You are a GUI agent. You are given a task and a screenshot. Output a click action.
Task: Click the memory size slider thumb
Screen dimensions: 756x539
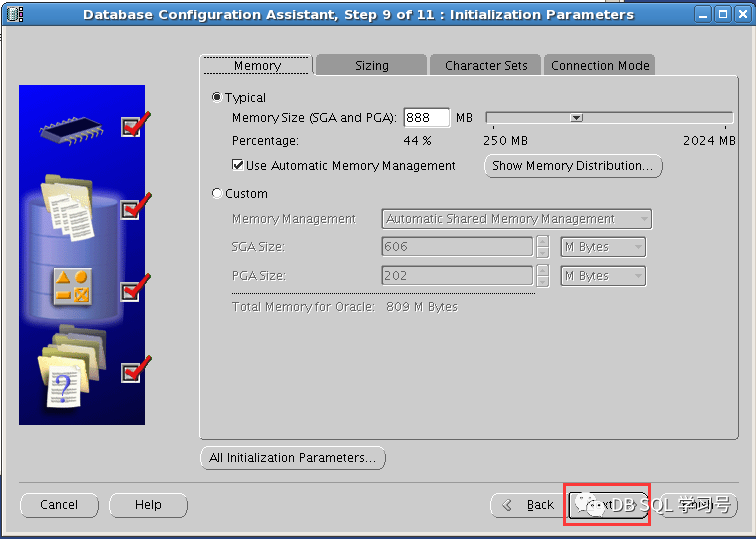pyautogui.click(x=577, y=118)
